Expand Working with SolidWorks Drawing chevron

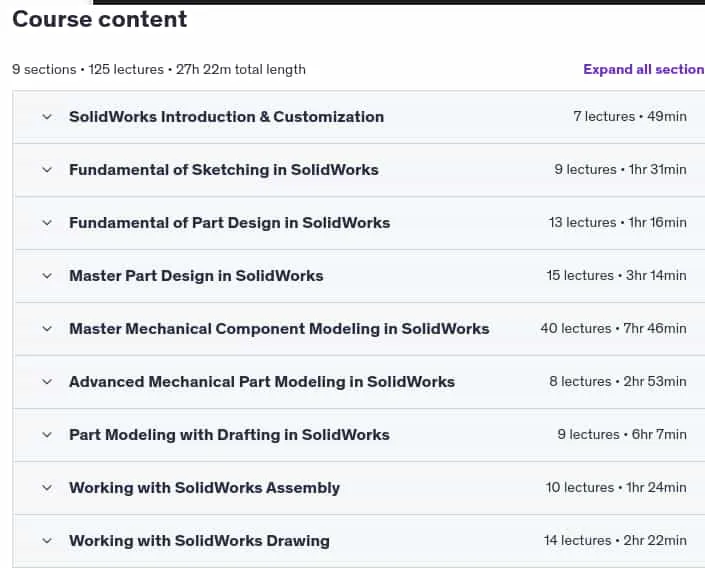[x=47, y=541]
